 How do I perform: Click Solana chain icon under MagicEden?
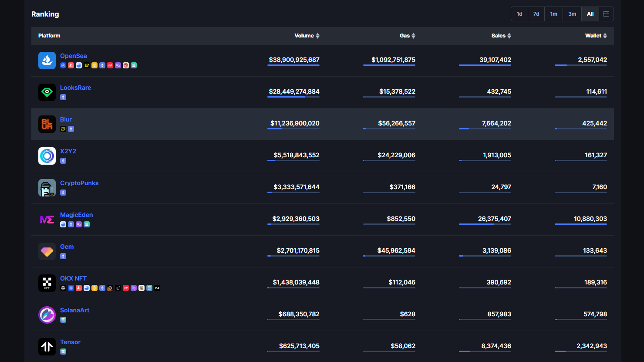[87, 224]
